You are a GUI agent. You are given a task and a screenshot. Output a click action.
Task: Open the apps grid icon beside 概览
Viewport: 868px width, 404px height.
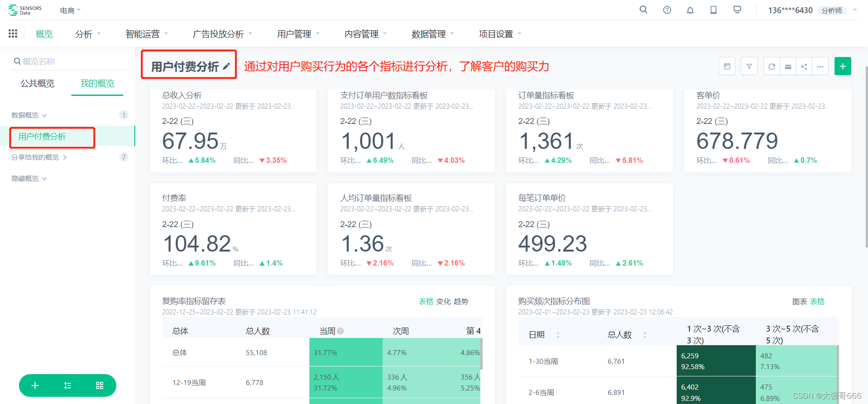point(13,33)
